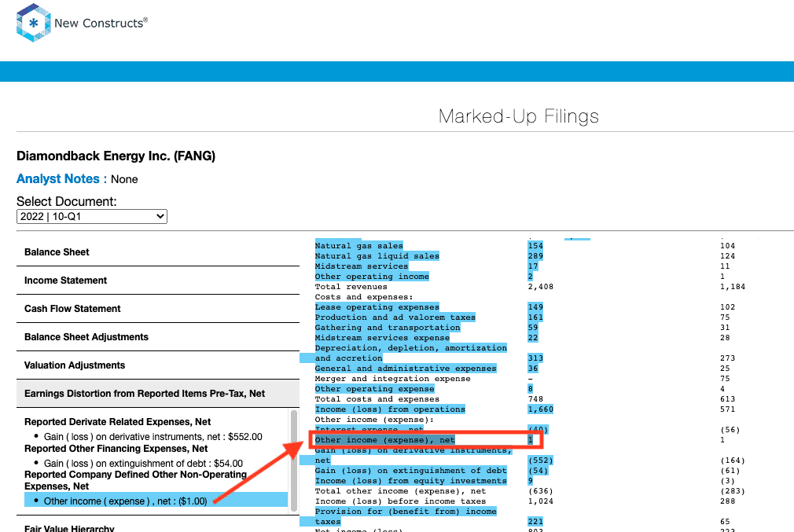Click highlighted Other income (expense), net filing line
Viewport: 794px width, 532px height.
click(385, 440)
